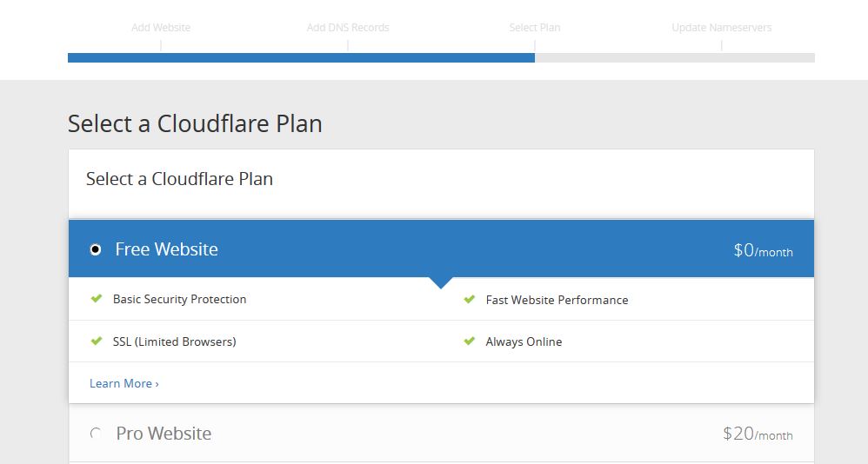The height and width of the screenshot is (464, 868).
Task: Click the Add Website step label
Action: click(x=161, y=28)
